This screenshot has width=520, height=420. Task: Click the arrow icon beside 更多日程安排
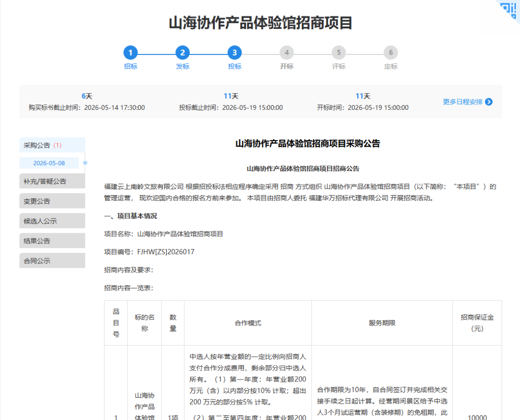(x=489, y=102)
